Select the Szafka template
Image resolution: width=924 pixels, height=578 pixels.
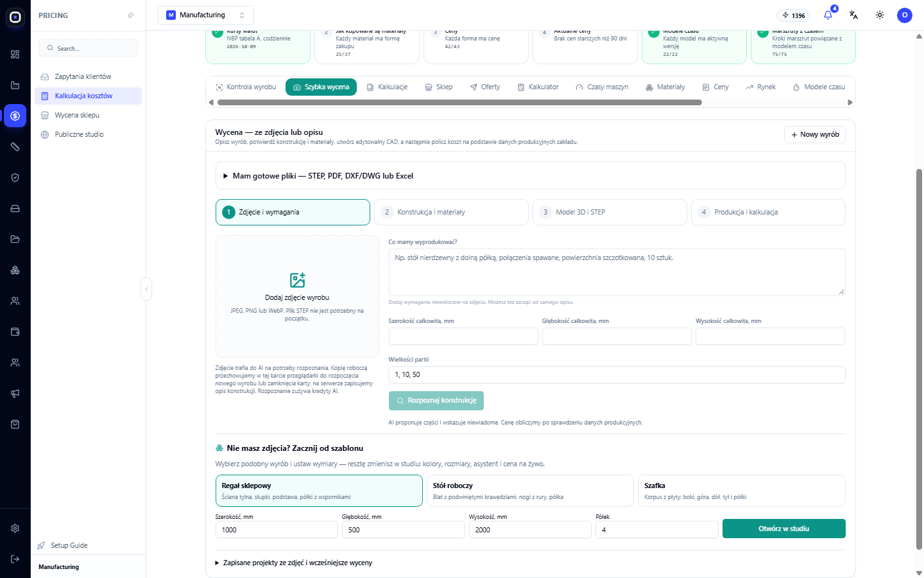point(741,491)
